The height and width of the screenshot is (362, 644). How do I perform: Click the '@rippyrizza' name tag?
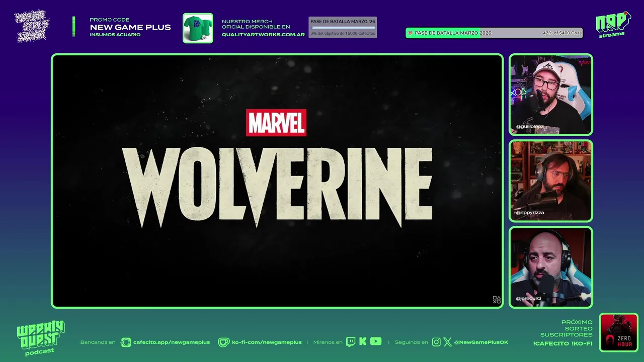point(529,213)
